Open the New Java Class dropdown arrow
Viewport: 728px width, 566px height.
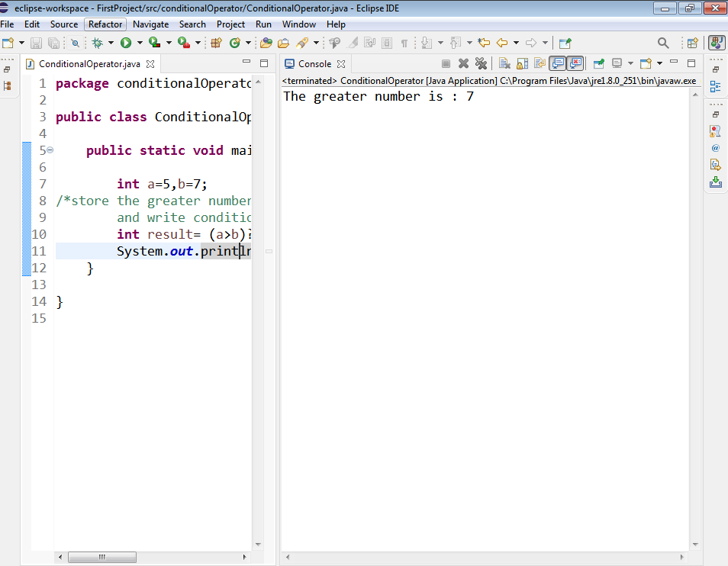[x=249, y=43]
